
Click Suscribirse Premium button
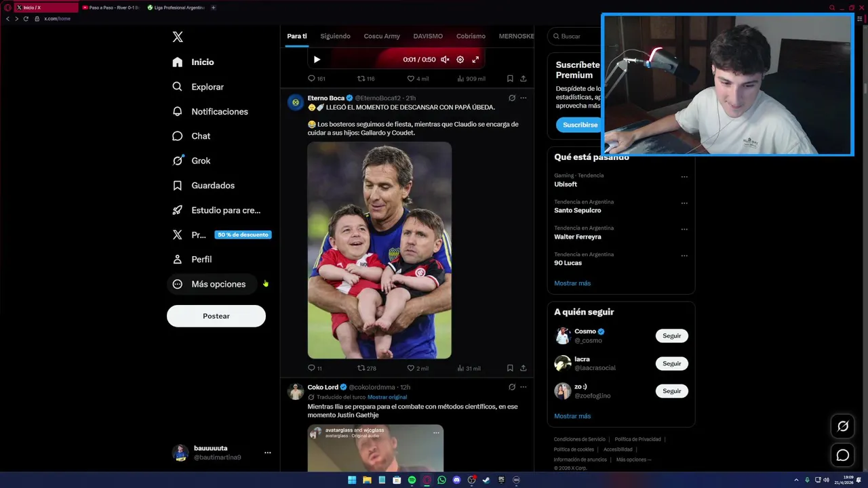[x=580, y=125]
